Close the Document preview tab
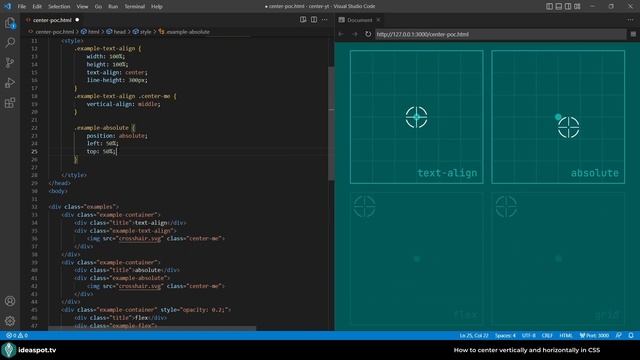 [378, 20]
